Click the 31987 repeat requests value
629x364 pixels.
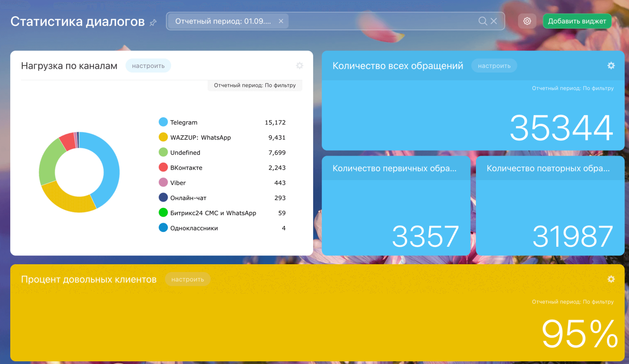pyautogui.click(x=573, y=237)
